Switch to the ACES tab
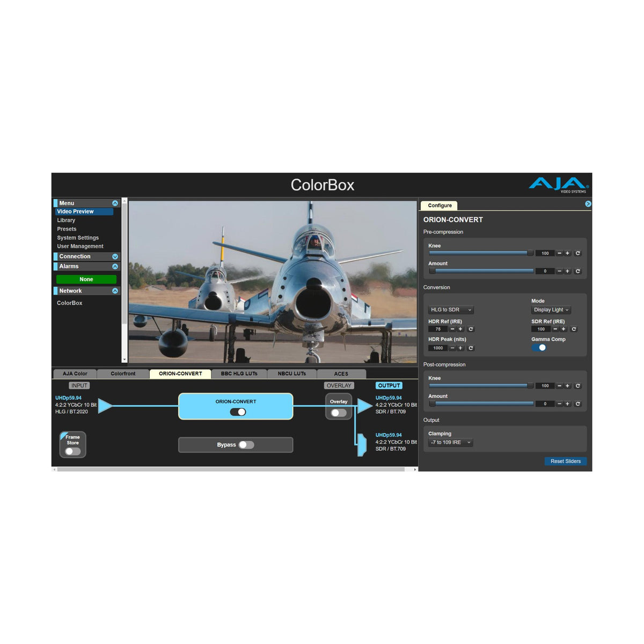 [x=341, y=374]
